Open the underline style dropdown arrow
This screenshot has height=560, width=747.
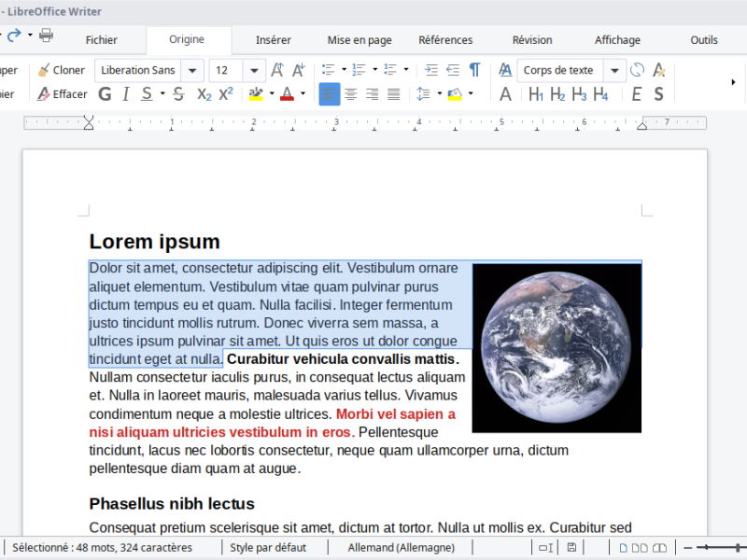162,94
